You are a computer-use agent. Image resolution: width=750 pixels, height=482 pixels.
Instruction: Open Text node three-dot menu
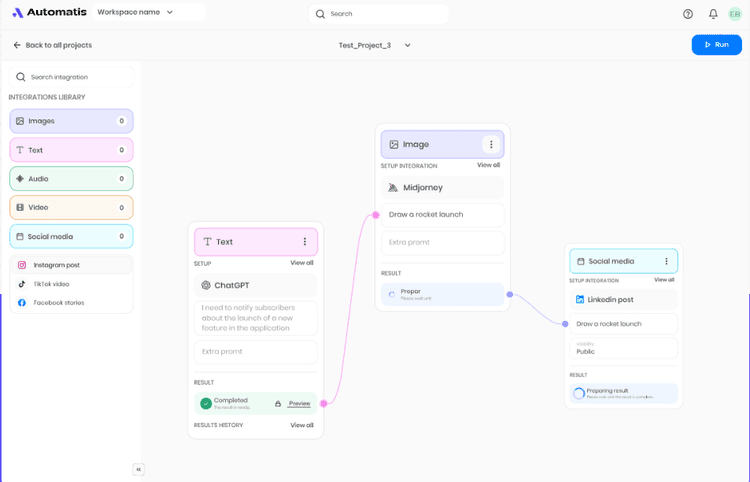click(305, 242)
